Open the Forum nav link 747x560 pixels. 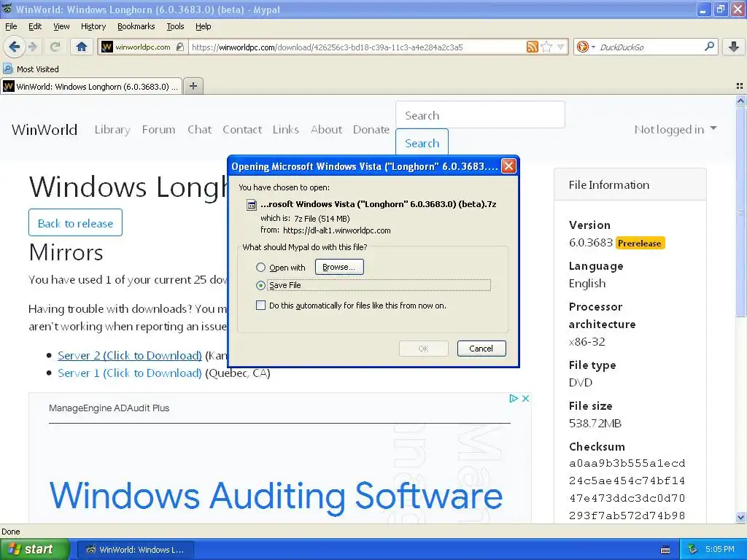pyautogui.click(x=158, y=130)
